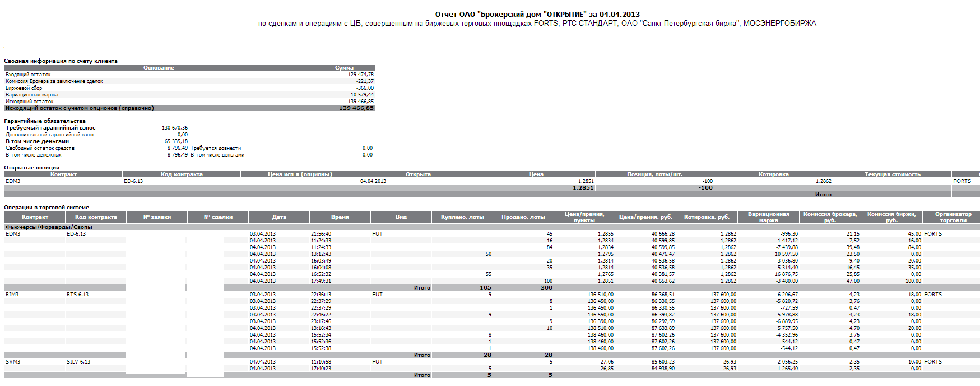Select the Цена исп-я (опционы) column header
This screenshot has width=980, height=386.
tap(300, 174)
